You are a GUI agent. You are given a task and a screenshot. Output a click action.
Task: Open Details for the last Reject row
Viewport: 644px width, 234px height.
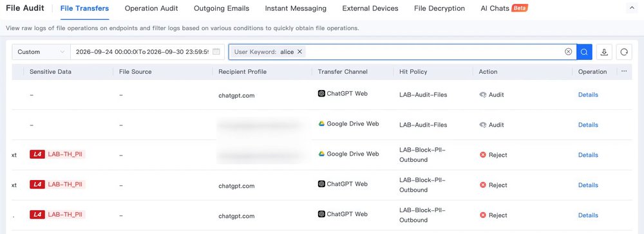pyautogui.click(x=588, y=215)
